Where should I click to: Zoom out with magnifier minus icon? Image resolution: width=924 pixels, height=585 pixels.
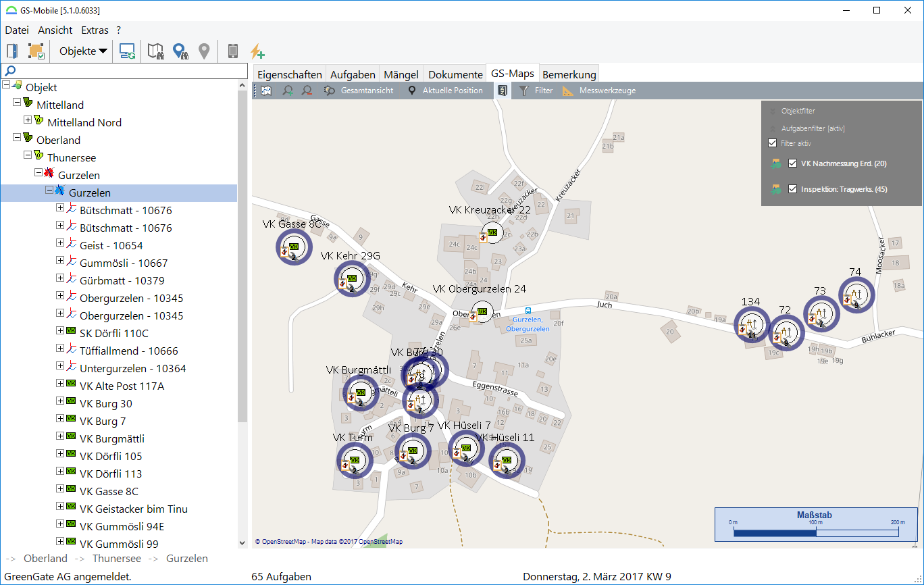pos(307,91)
